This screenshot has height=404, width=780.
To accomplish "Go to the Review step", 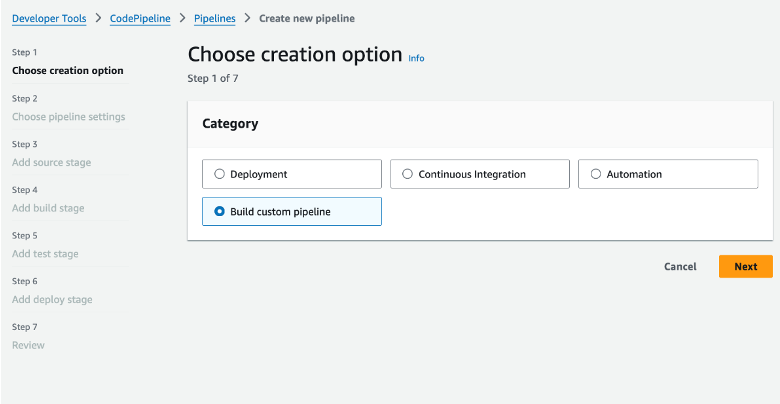I will [x=28, y=345].
